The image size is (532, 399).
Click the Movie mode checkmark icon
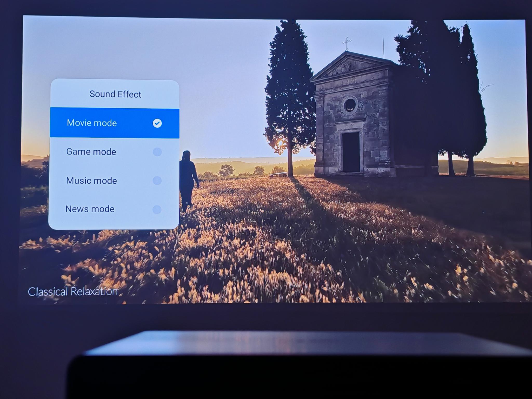click(157, 123)
